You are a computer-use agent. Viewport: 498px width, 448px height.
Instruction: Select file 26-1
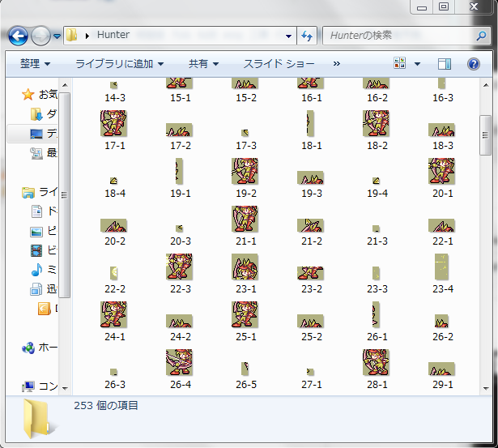(376, 314)
